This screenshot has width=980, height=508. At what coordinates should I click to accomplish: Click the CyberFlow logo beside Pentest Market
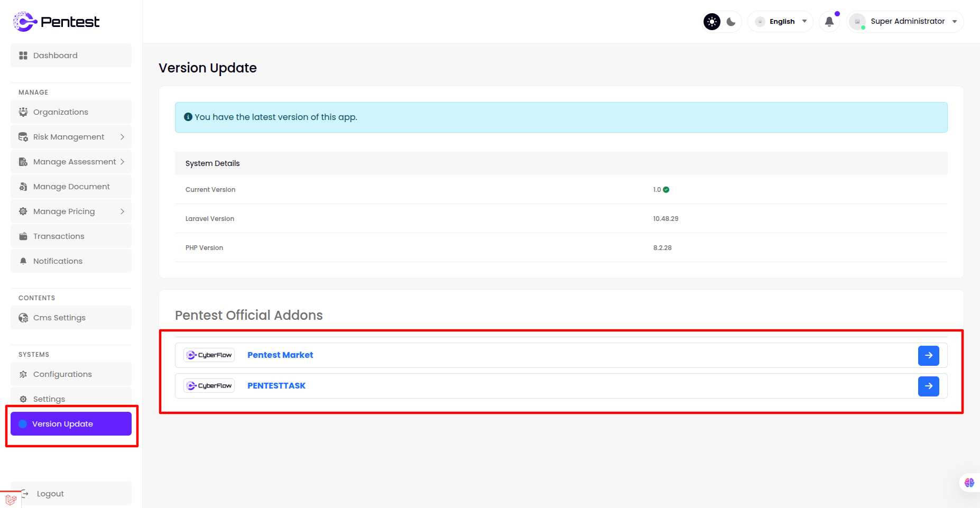pyautogui.click(x=209, y=355)
